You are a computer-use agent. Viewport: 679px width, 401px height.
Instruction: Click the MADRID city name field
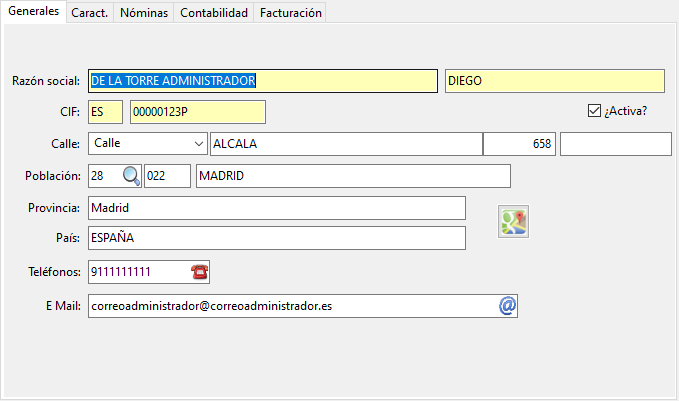click(x=353, y=176)
